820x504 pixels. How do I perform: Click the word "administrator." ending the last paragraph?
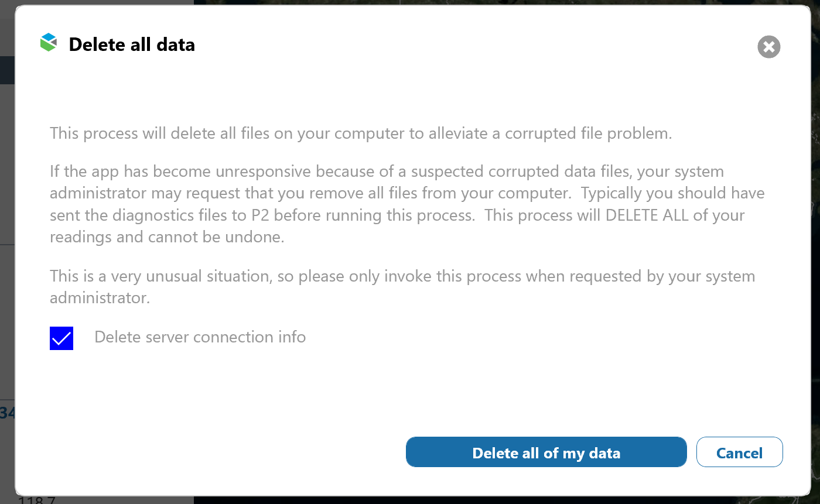(x=100, y=297)
